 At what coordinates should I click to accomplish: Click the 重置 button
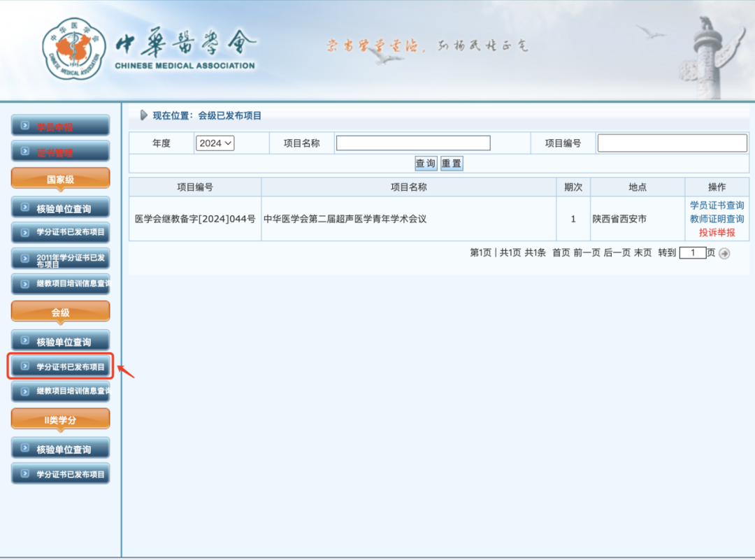coord(451,163)
